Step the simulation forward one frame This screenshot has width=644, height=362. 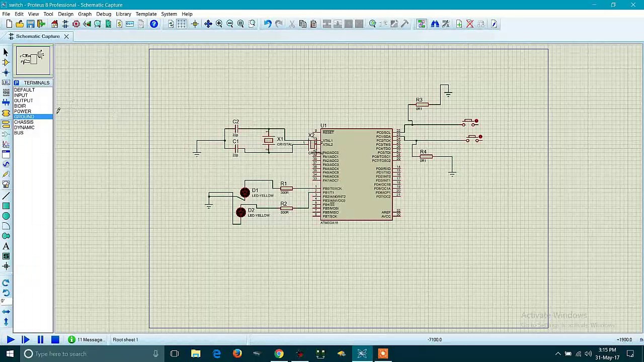point(25,340)
